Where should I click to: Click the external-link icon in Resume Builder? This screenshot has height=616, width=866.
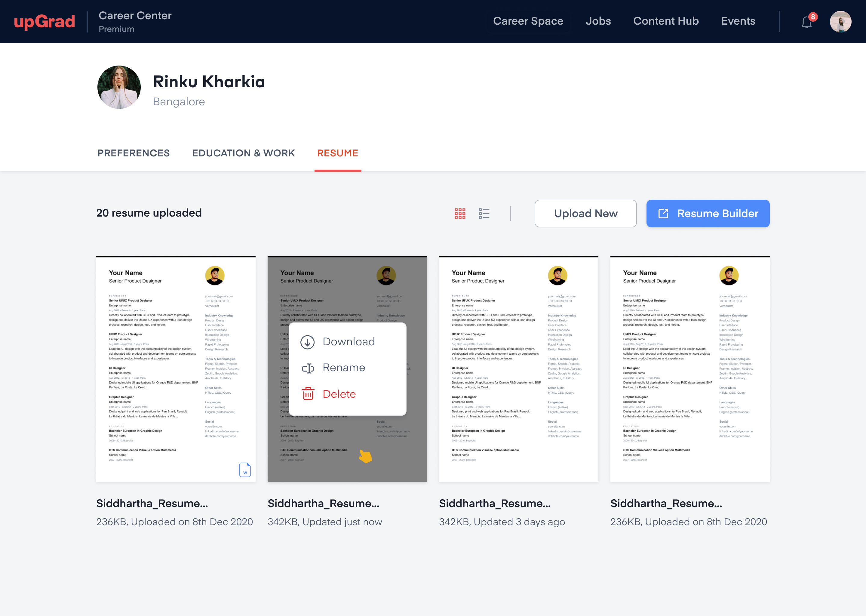pyautogui.click(x=663, y=214)
